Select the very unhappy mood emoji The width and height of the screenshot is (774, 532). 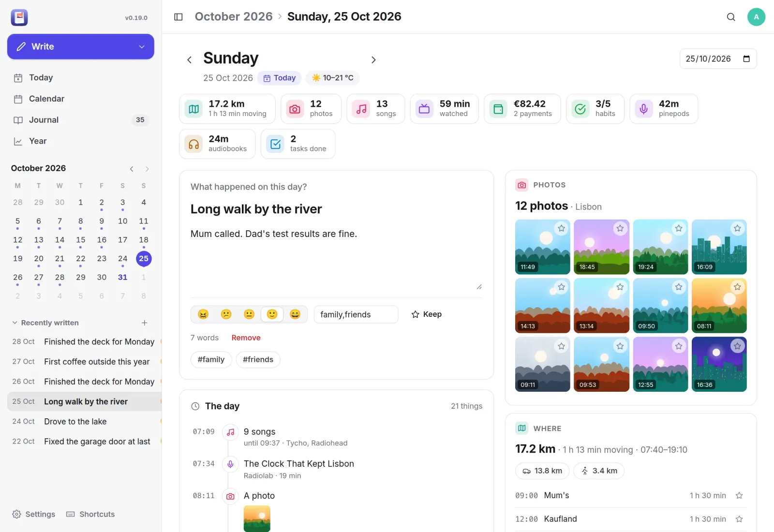click(203, 314)
